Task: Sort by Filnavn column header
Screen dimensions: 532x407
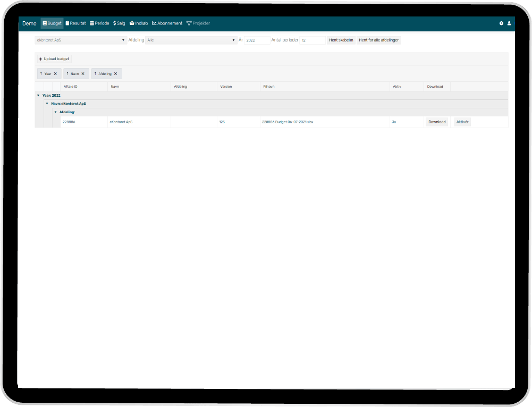Action: (x=325, y=87)
